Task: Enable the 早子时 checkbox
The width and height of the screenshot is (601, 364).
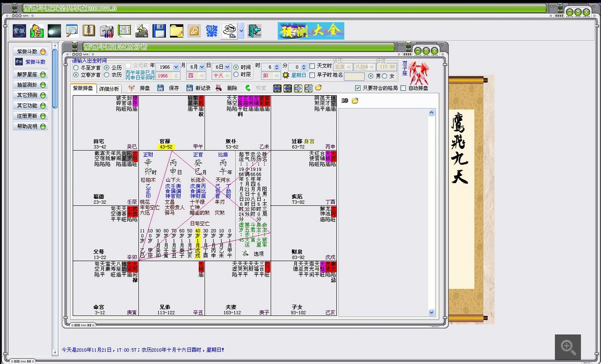Action: [312, 76]
